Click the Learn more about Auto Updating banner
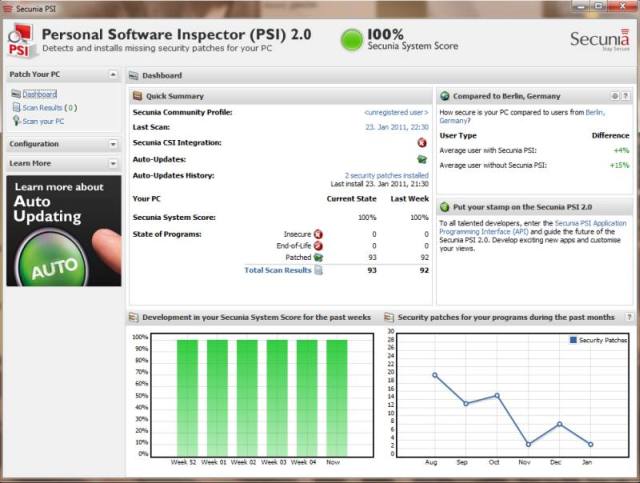 (64, 231)
